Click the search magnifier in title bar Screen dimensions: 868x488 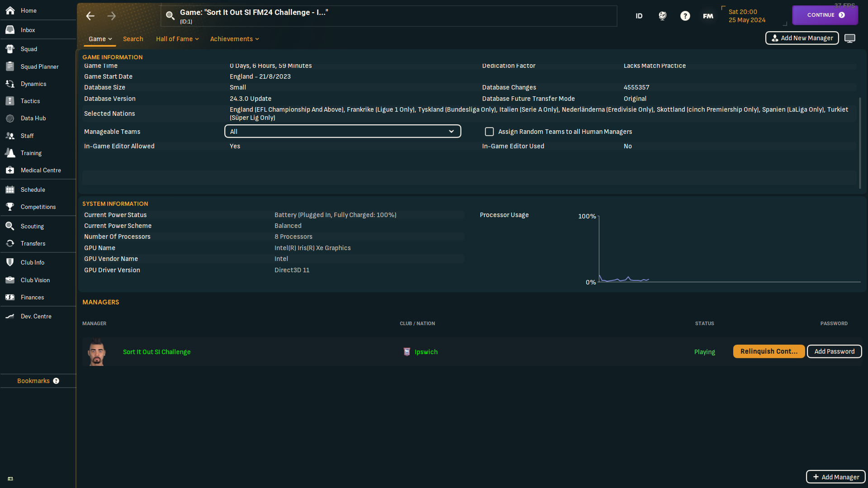tap(170, 16)
